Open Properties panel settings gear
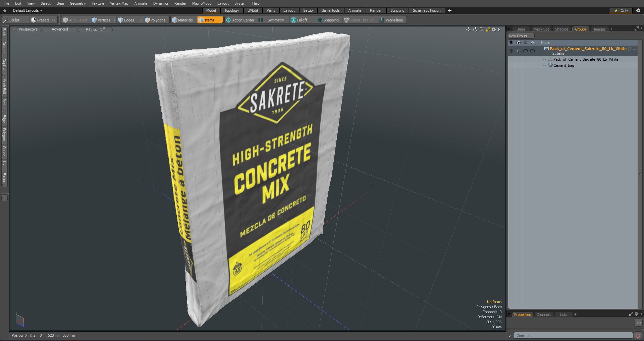Viewport: 644px width, 341px height. [636, 314]
